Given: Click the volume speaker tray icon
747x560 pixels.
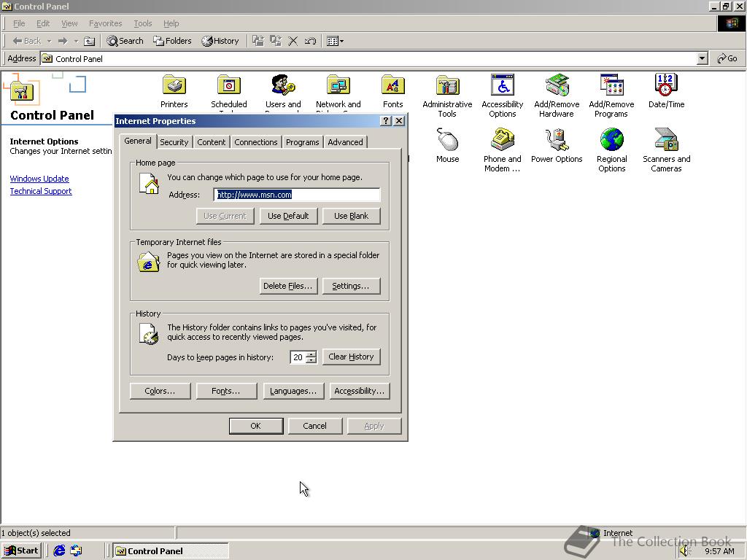Looking at the screenshot, I should pyautogui.click(x=684, y=551).
